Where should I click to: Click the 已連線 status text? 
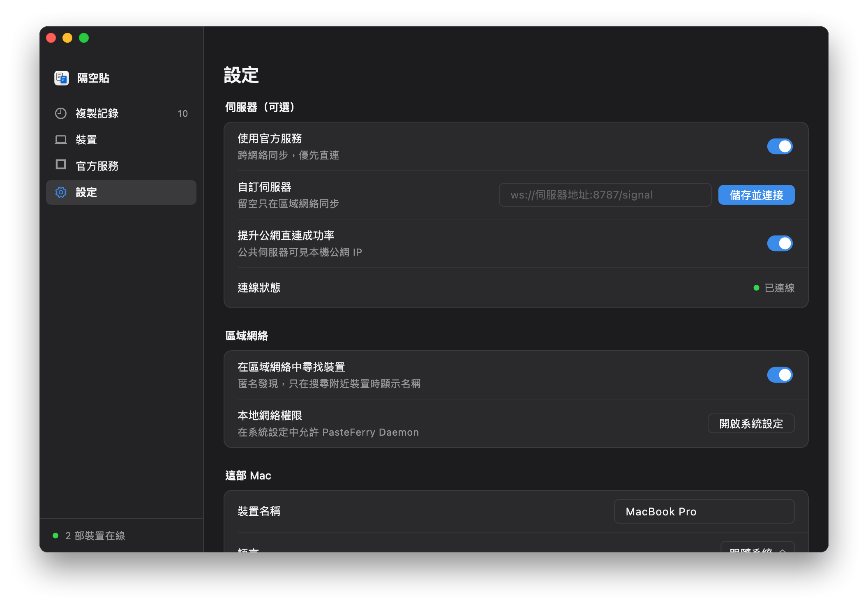pos(779,288)
